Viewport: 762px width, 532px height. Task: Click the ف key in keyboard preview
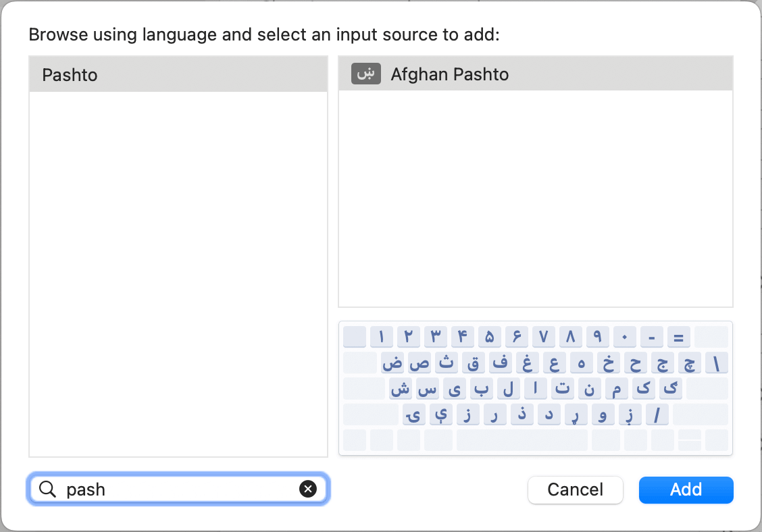(x=501, y=363)
